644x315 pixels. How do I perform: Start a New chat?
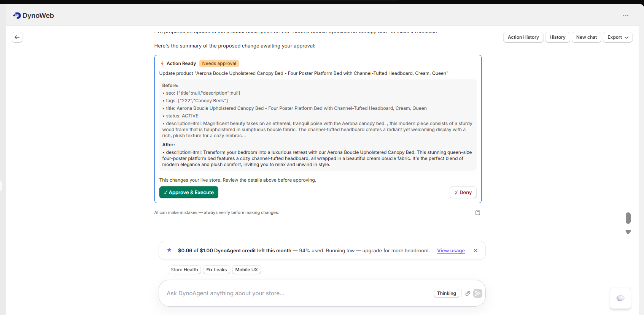587,37
